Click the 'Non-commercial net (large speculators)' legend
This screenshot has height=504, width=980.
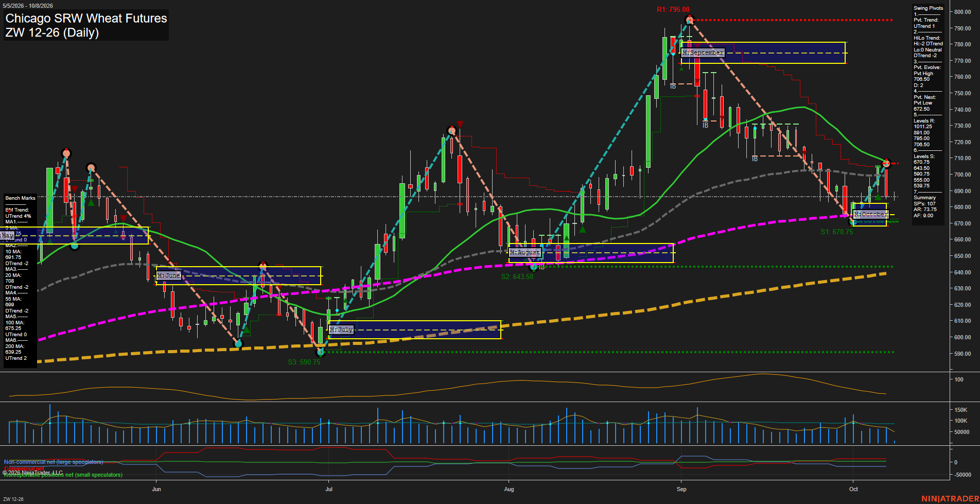pos(54,462)
